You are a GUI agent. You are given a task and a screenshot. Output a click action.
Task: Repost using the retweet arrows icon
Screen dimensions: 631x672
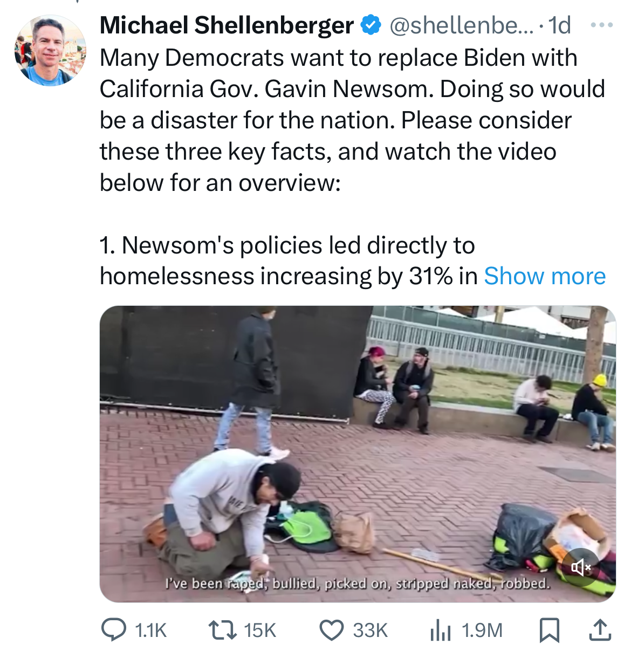223,630
